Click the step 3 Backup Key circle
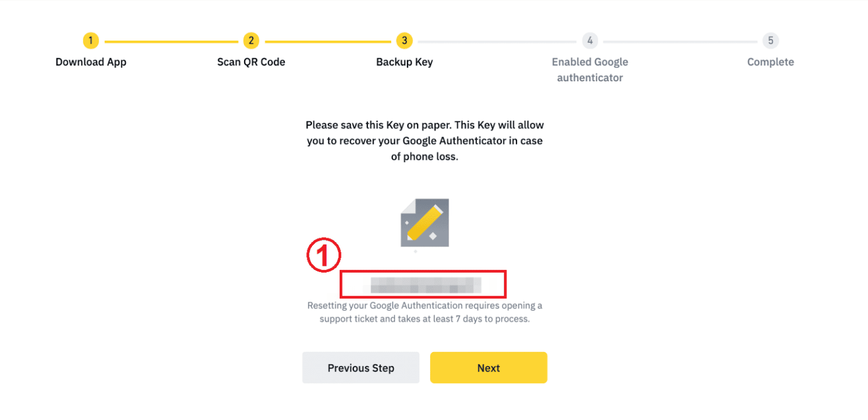This screenshot has height=420, width=868. pos(405,40)
